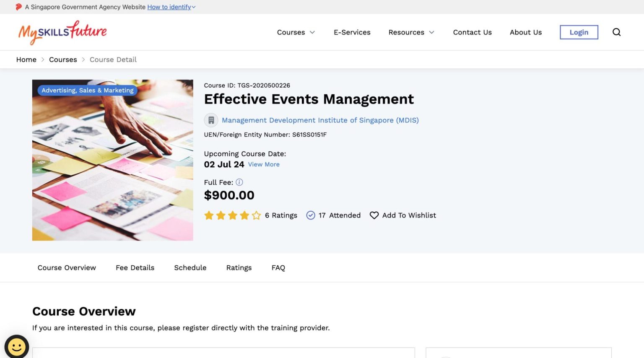Click the course thumbnail image
The image size is (644, 358).
click(x=112, y=160)
